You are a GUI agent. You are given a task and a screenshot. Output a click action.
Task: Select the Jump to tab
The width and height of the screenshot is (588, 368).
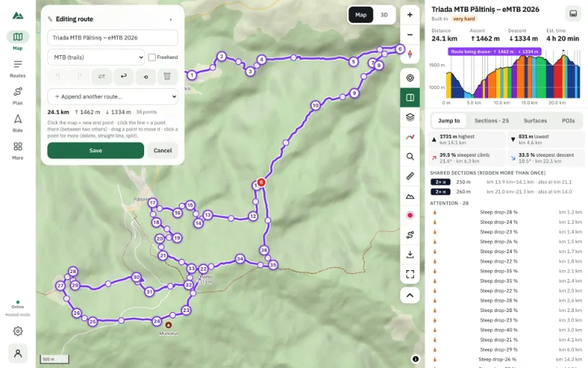click(x=448, y=121)
